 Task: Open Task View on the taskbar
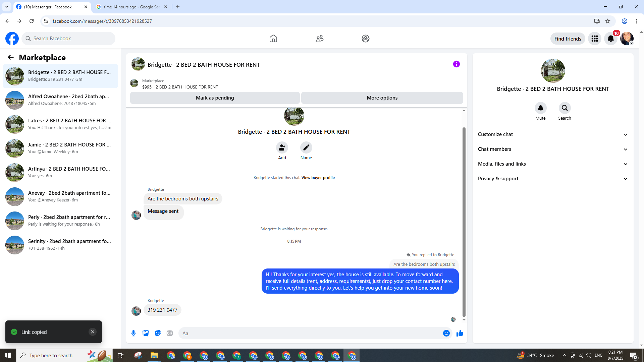(x=121, y=355)
